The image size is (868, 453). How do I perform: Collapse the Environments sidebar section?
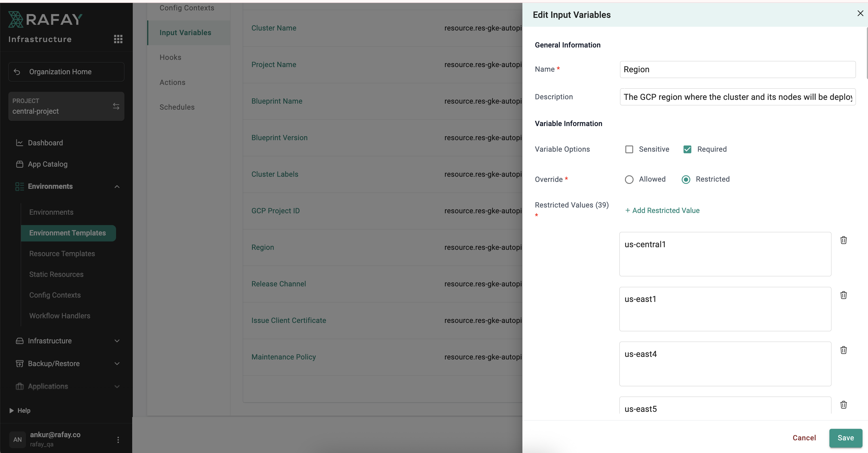click(x=117, y=186)
